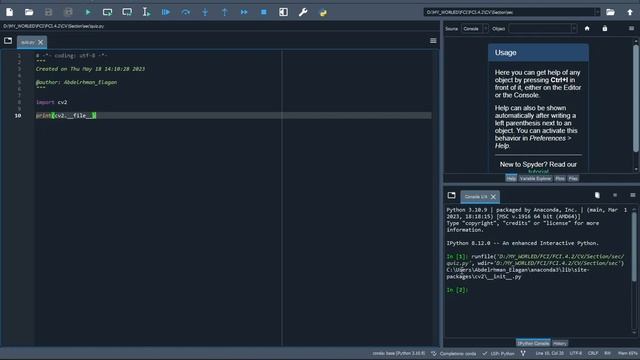Screen dimensions: 640x360
Task: Close the Console 1/A tab
Action: tap(493, 197)
